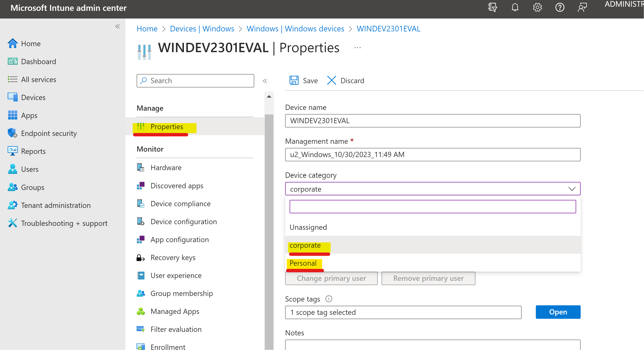Screen dimensions: 644x350
Task: Go to WINDEV2301EVAL breadcrumb link
Action: pos(388,29)
